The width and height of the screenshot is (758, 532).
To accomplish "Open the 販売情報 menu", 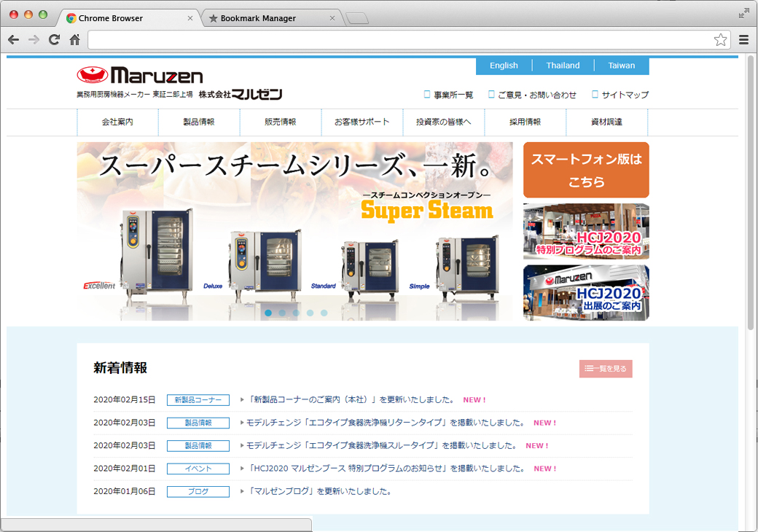I will tap(281, 122).
